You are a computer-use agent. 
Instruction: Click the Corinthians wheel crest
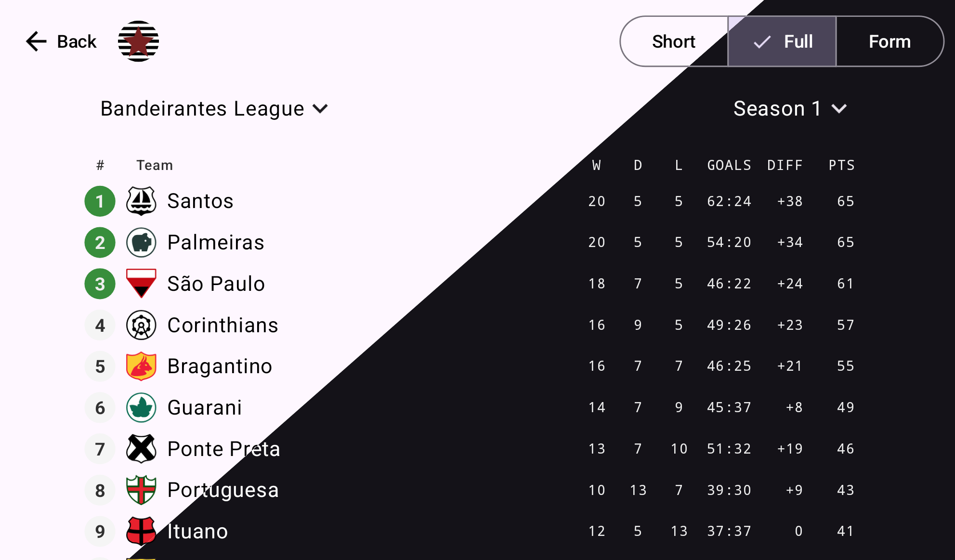pyautogui.click(x=141, y=325)
